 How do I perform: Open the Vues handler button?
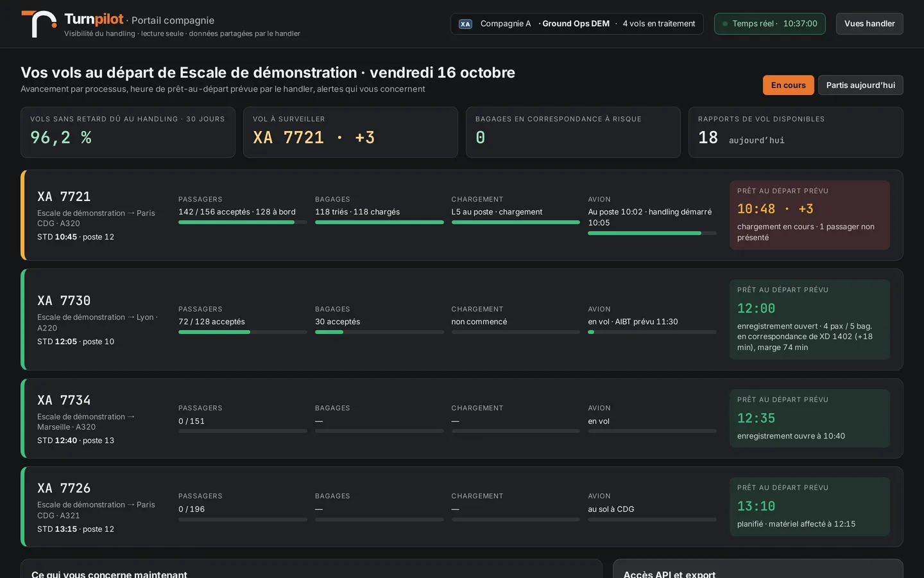869,24
